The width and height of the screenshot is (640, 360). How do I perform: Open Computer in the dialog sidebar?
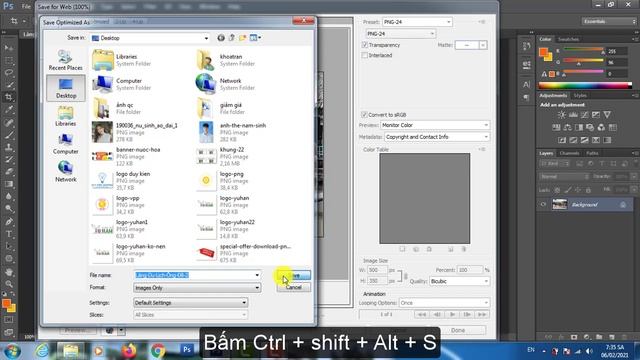65,144
